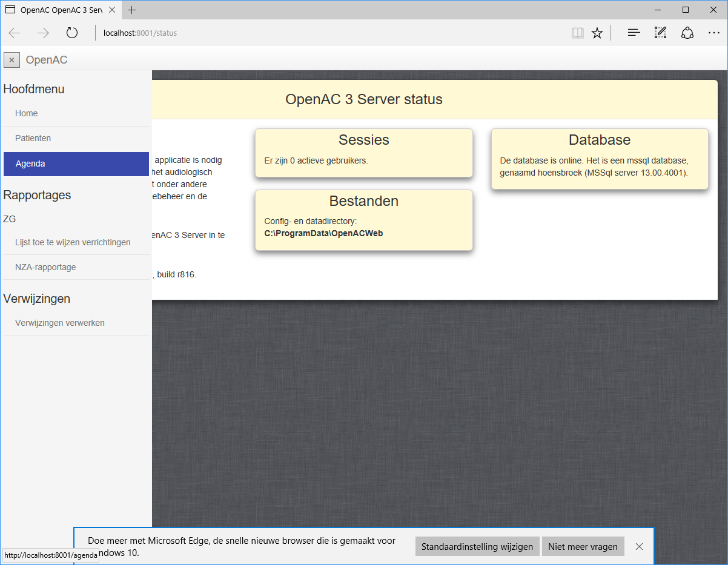Open a new tab with plus button
Screen dimensions: 728x565
[132, 10]
